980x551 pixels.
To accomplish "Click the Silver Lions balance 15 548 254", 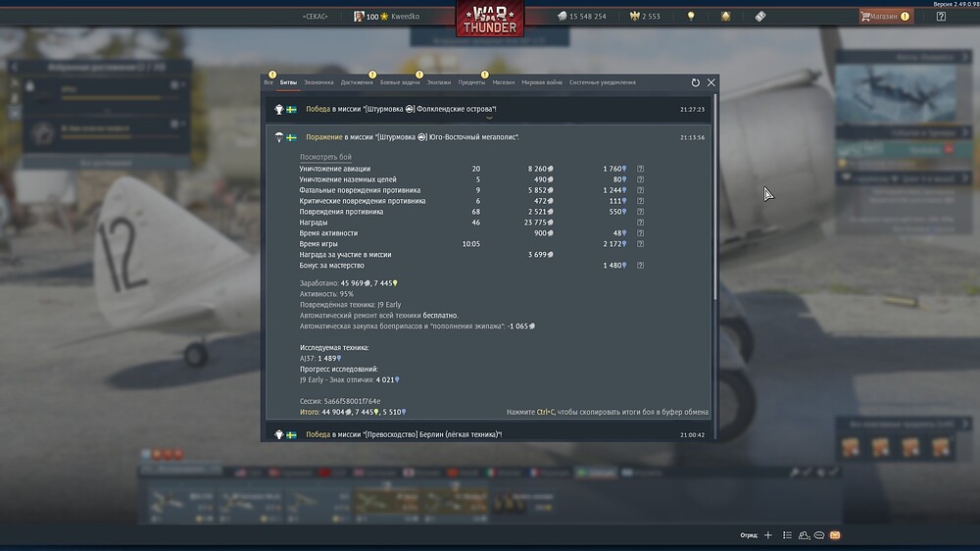I will [583, 17].
